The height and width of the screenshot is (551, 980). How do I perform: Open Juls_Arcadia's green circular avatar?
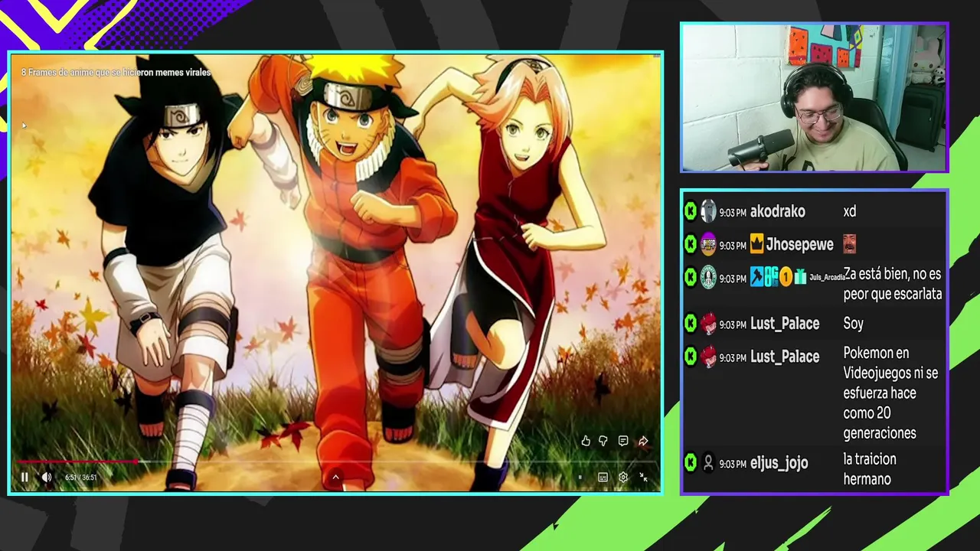coord(709,277)
